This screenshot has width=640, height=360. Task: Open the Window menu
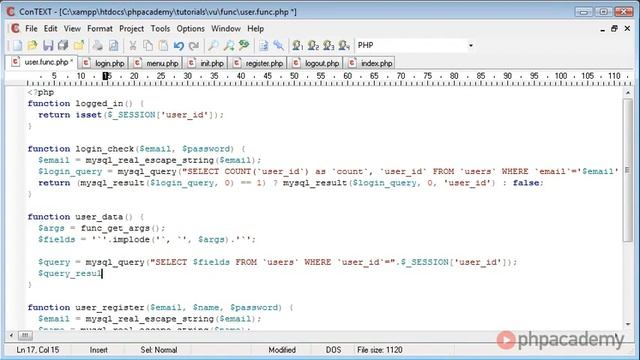click(226, 29)
